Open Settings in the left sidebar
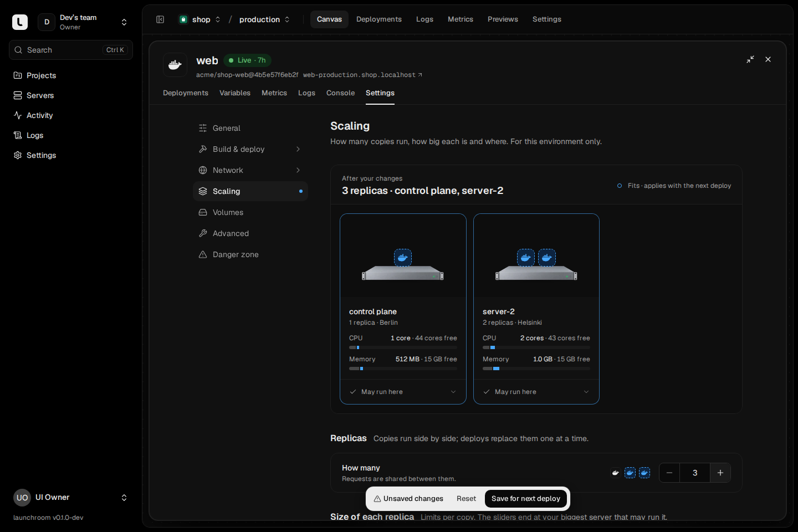 click(71, 155)
